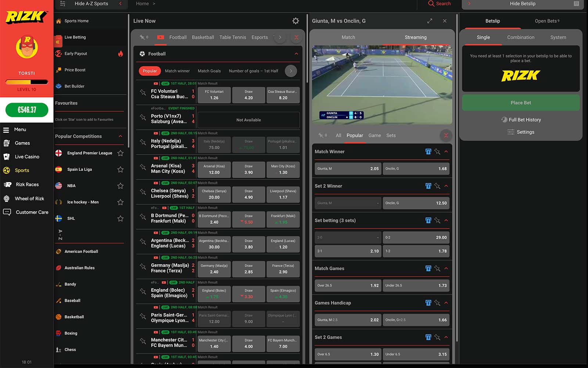Click the green Place Bet button

pos(520,103)
